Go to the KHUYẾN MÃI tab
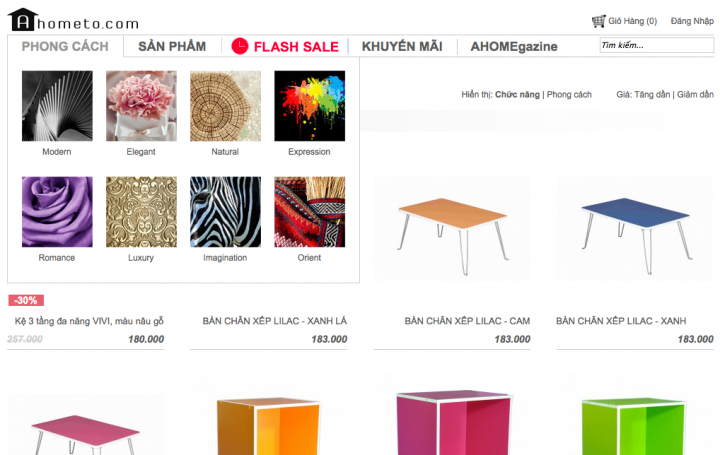The height and width of the screenshot is (455, 720). 402,46
